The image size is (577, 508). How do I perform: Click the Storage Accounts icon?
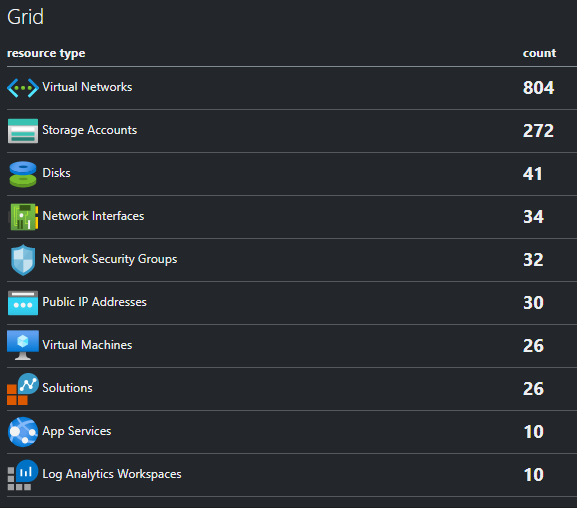[x=23, y=131]
